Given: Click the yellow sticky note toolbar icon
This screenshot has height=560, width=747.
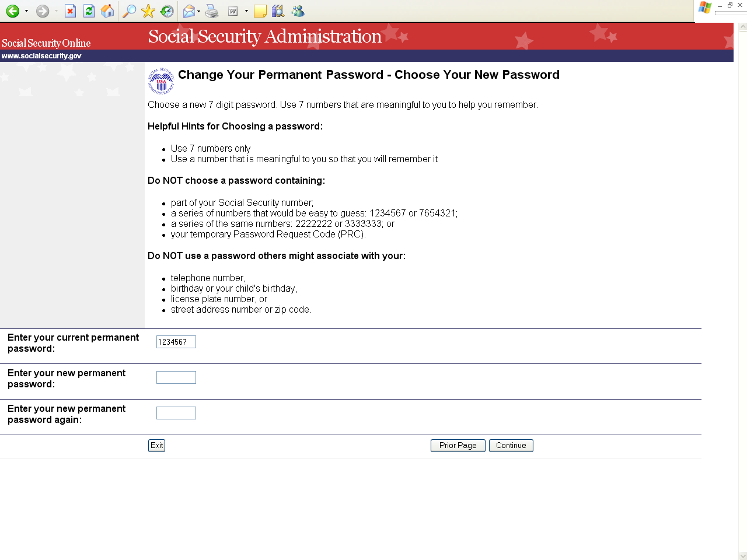Looking at the screenshot, I should (x=260, y=11).
